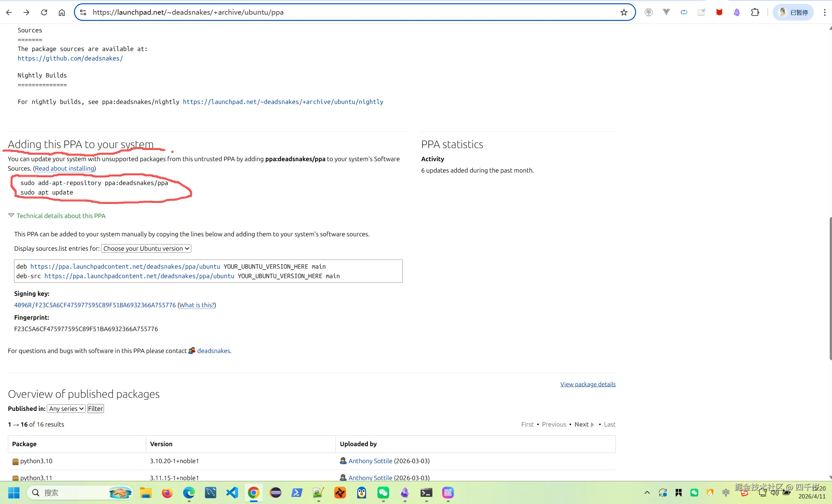832x504 pixels.
Task: Click the browser reload button
Action: click(44, 12)
